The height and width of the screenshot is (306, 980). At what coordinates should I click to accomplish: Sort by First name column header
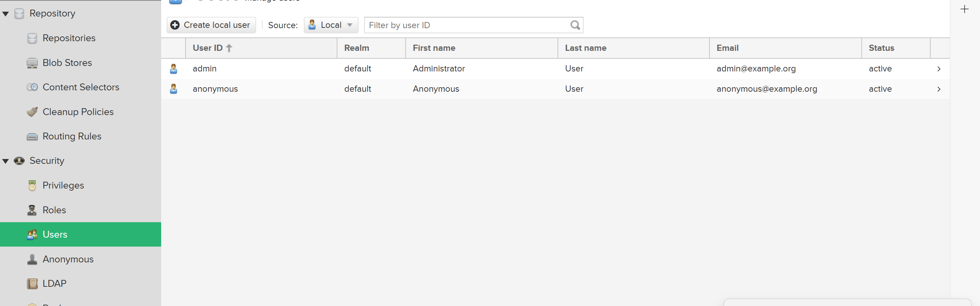[x=482, y=48]
